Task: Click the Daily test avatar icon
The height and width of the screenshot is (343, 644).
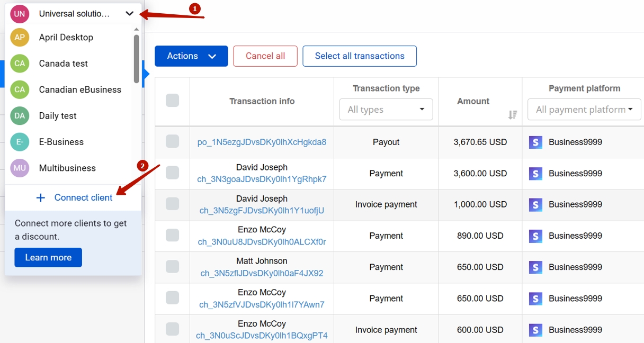Action: pyautogui.click(x=20, y=115)
